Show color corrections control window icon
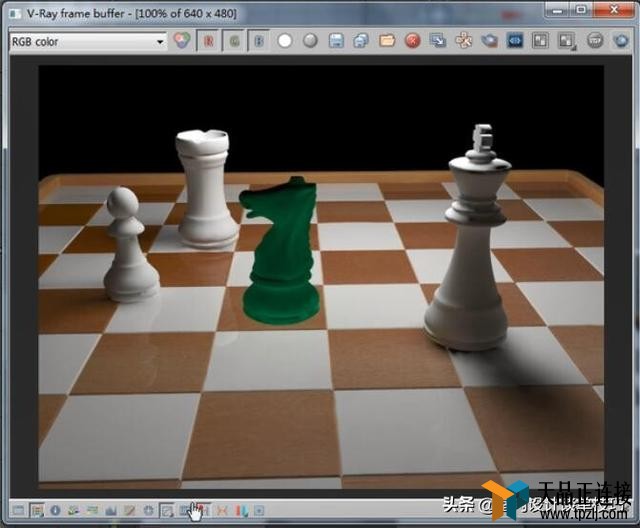The height and width of the screenshot is (528, 640). coord(18,510)
